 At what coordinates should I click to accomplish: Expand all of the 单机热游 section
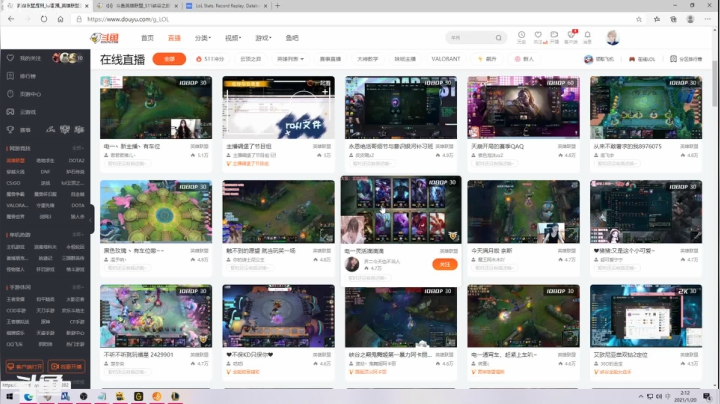click(x=78, y=235)
